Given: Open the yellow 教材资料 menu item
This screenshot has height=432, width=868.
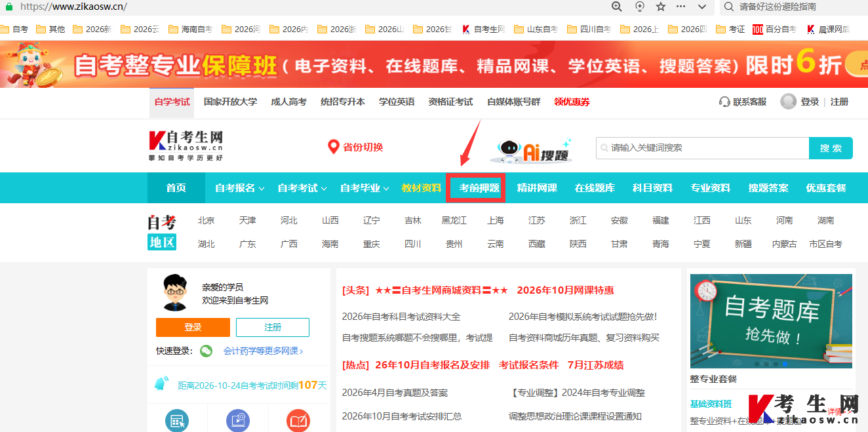Looking at the screenshot, I should click(422, 188).
